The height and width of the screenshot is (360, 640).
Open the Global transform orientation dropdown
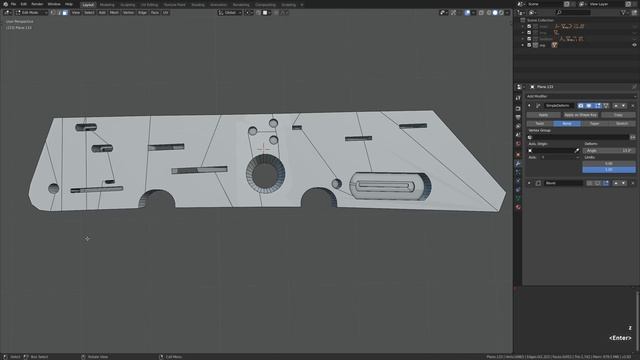click(x=229, y=13)
